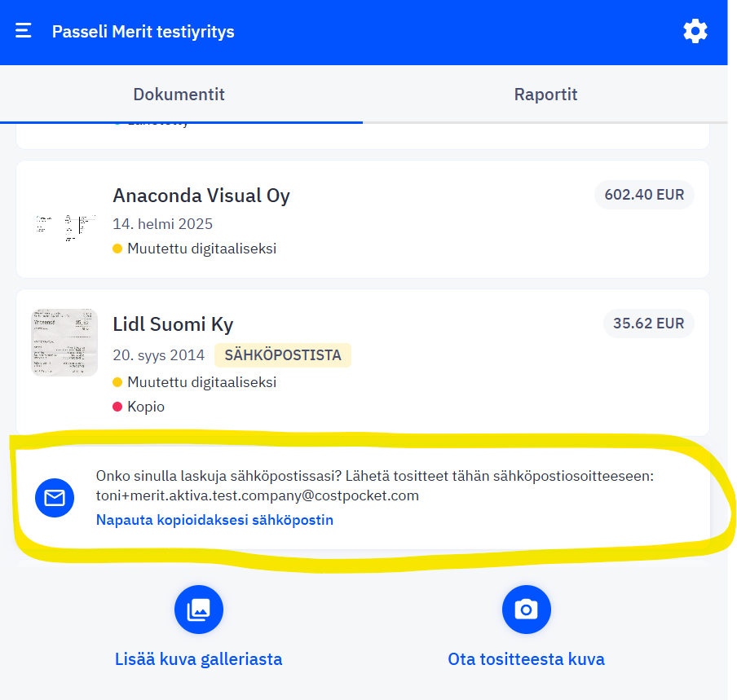The image size is (737, 700).
Task: Click the 35.62 EUR amount badge
Action: [648, 324]
